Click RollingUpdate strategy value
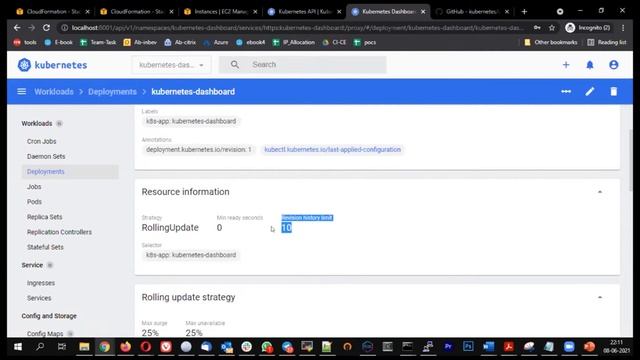 click(x=170, y=228)
